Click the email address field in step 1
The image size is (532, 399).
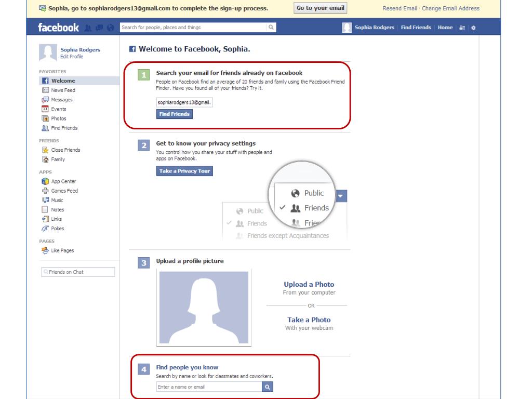pos(184,102)
